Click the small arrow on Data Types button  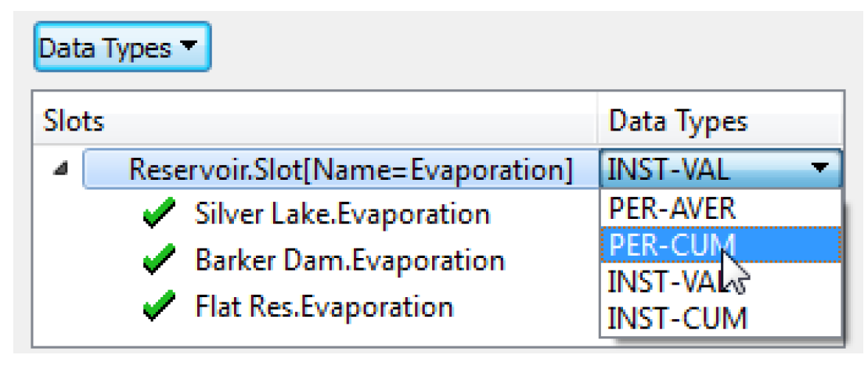coord(188,48)
